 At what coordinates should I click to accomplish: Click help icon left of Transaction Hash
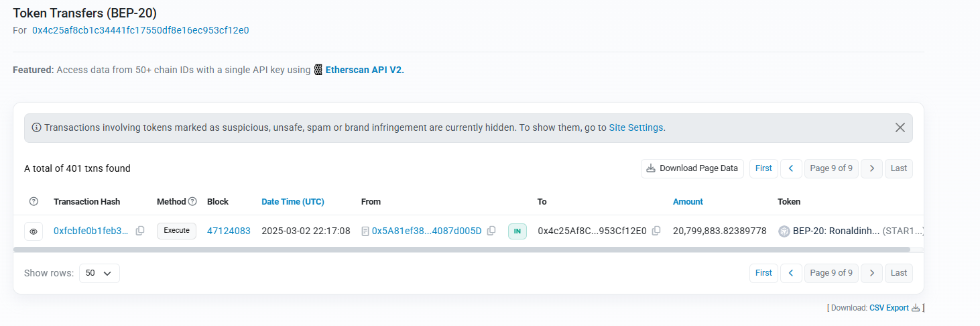coord(34,201)
